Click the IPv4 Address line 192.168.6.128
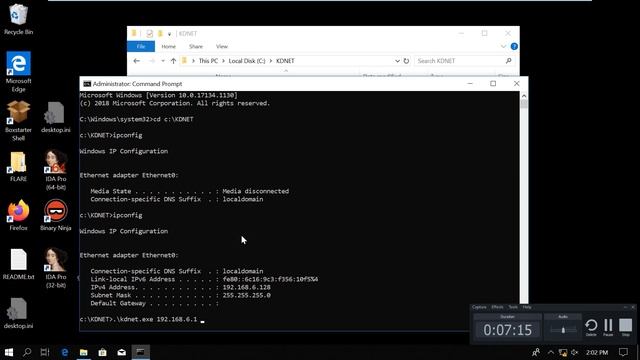Viewport: 640px width, 360px height. point(180,287)
